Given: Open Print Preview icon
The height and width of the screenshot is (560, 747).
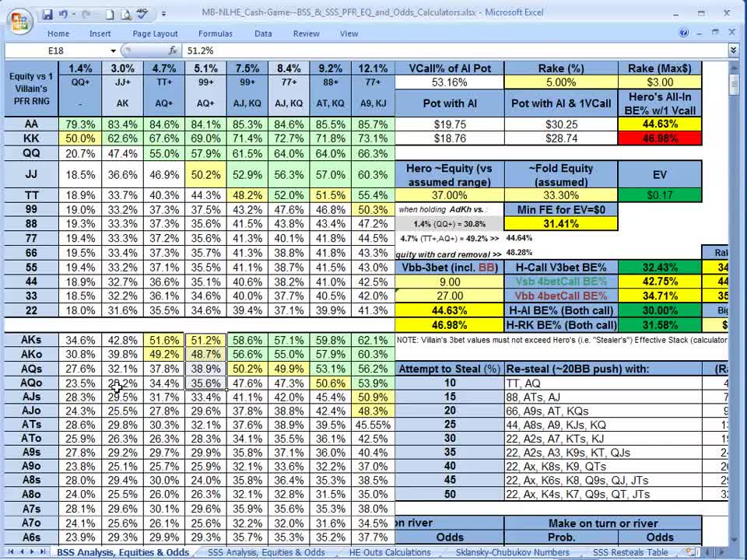Looking at the screenshot, I should point(126,15).
